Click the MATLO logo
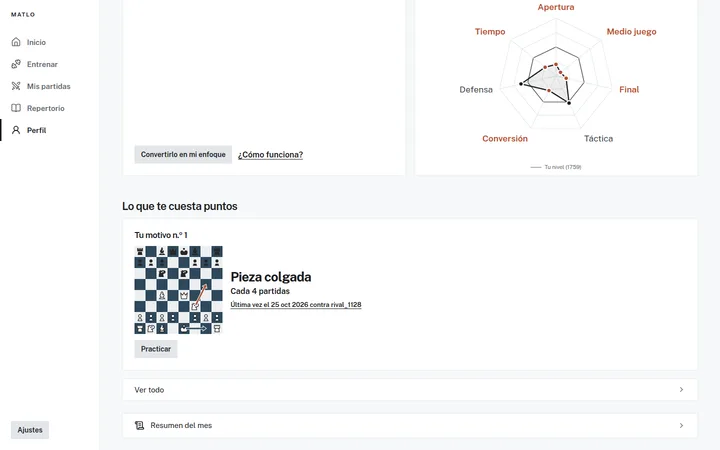 23,14
